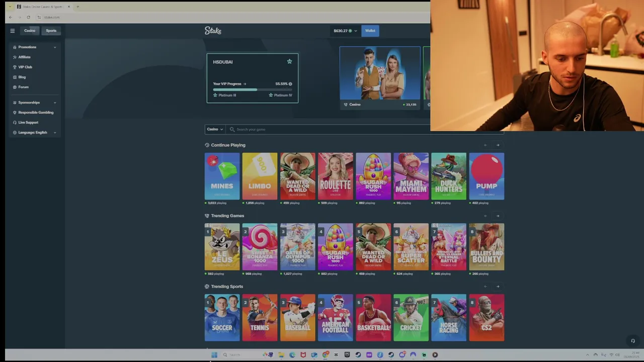Click the Trending Sports heading

pos(227,287)
